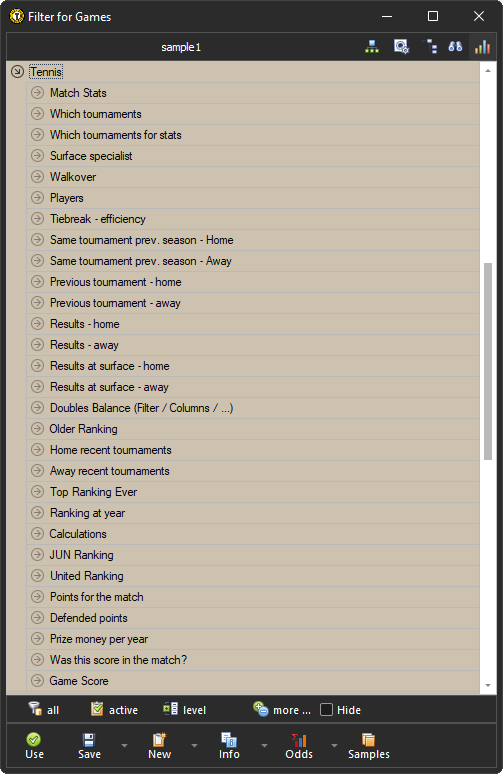Open the bar chart statistics icon

point(482,47)
